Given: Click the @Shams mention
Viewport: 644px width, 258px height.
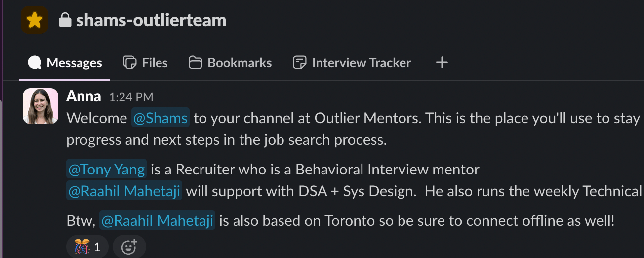Looking at the screenshot, I should 161,119.
